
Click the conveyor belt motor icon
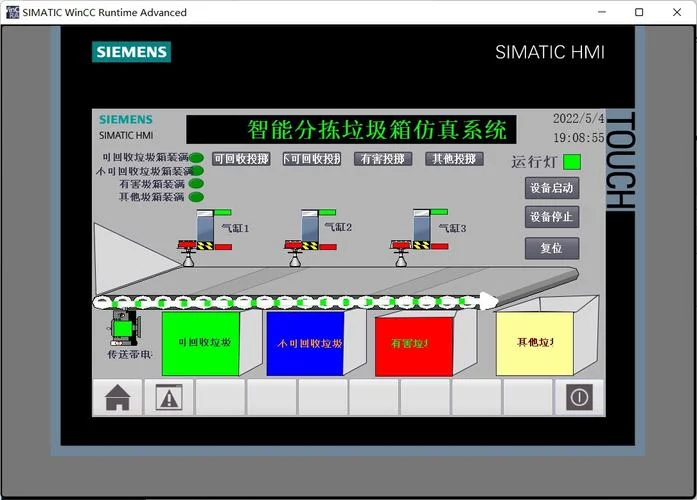pos(124,328)
